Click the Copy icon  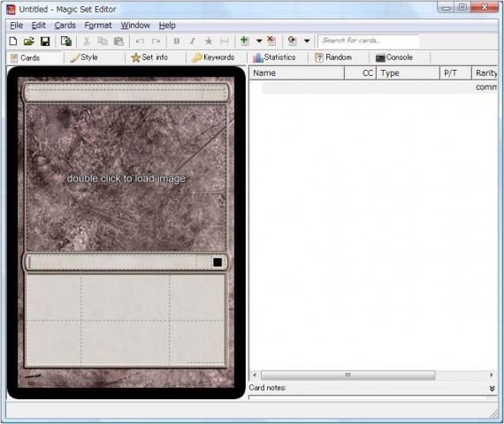[103, 42]
